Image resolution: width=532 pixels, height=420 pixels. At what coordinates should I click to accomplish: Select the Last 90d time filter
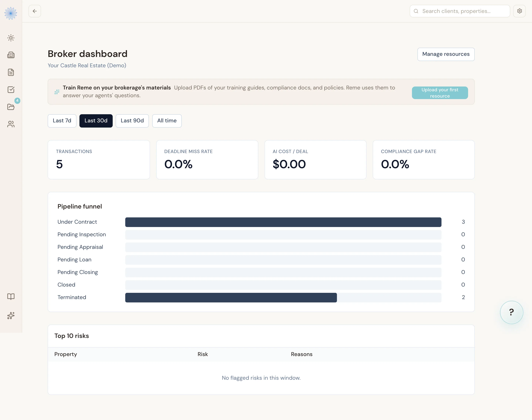[x=132, y=121]
